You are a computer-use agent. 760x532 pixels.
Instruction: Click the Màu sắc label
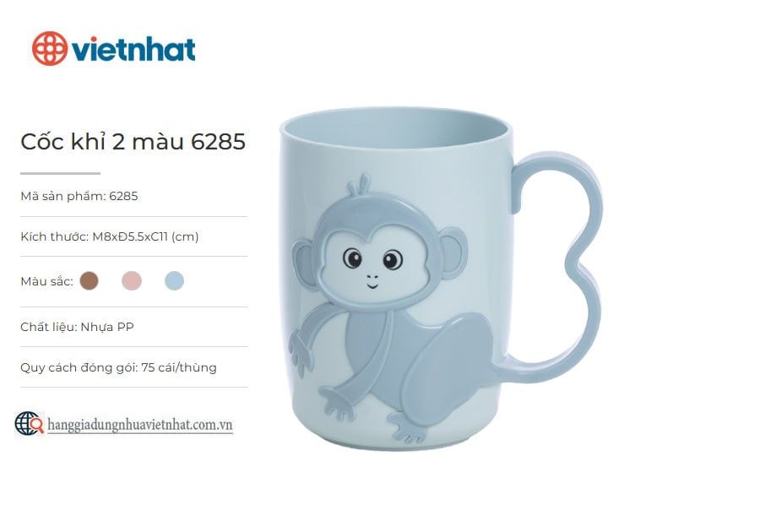coord(46,281)
